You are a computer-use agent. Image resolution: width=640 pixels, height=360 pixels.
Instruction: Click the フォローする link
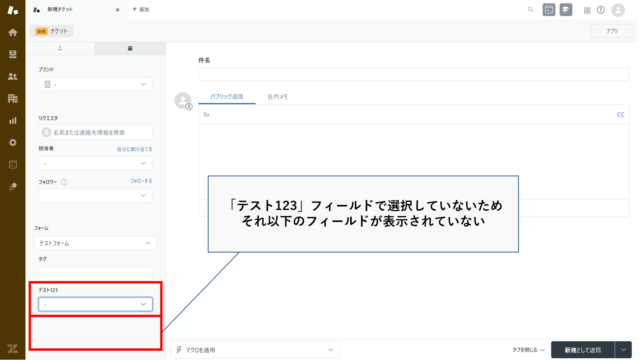click(x=141, y=181)
